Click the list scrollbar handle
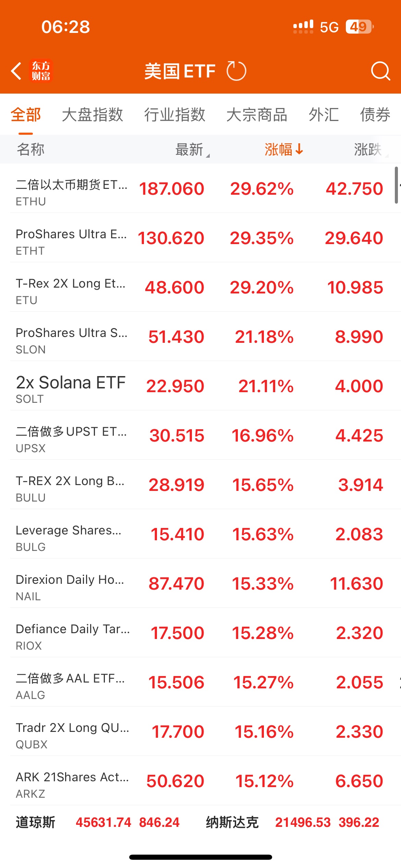This screenshot has height=868, width=401. (x=396, y=185)
